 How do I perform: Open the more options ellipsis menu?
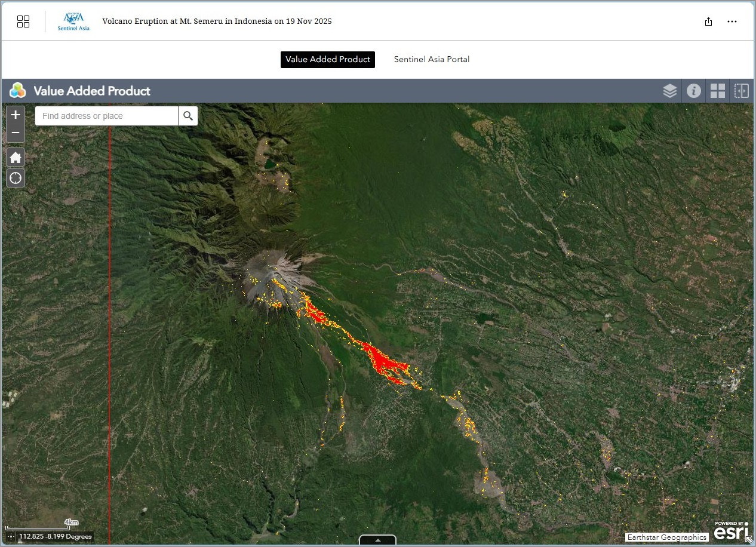click(732, 21)
